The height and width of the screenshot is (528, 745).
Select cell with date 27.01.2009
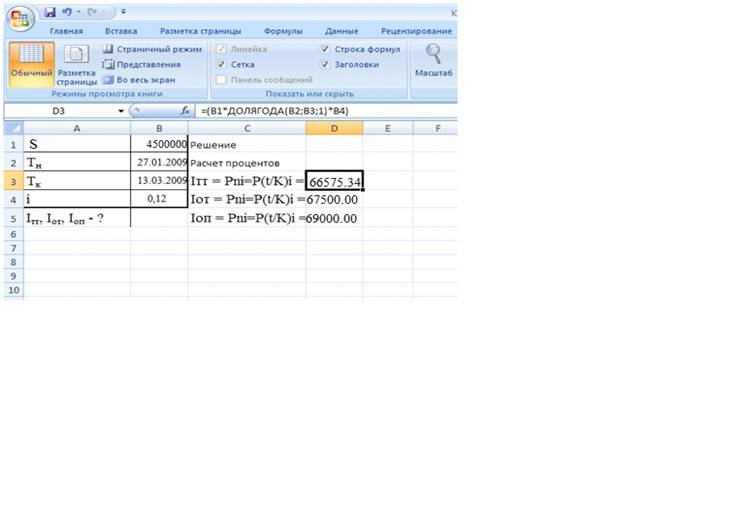[159, 162]
